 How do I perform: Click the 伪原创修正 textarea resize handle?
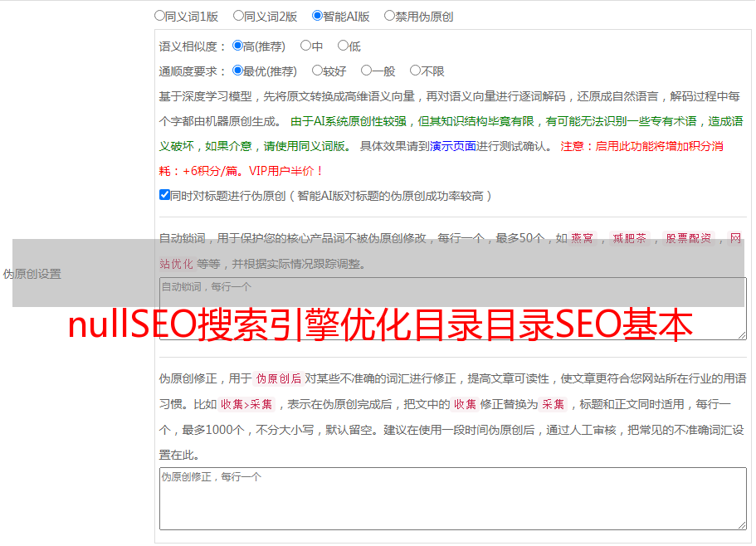[742, 525]
